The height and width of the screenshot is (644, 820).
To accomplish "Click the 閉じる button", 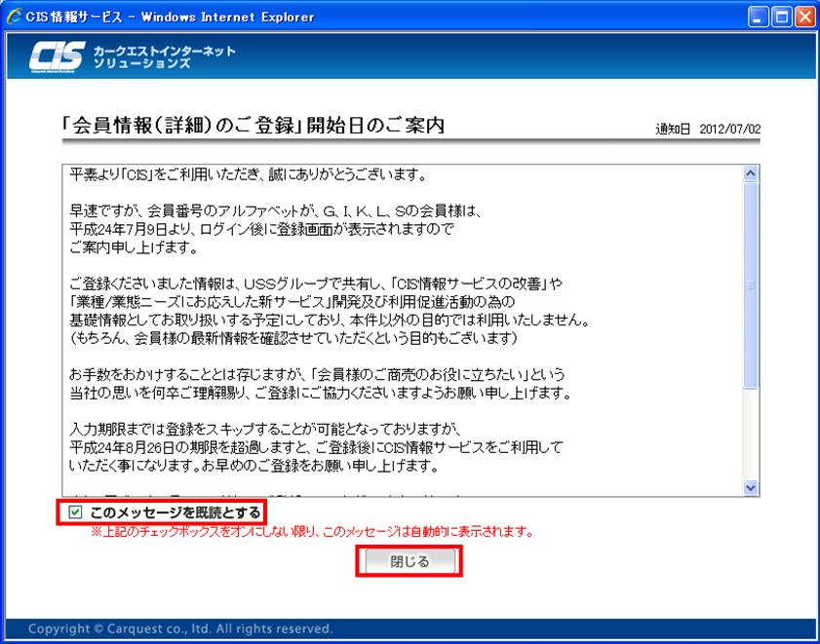I will [410, 561].
